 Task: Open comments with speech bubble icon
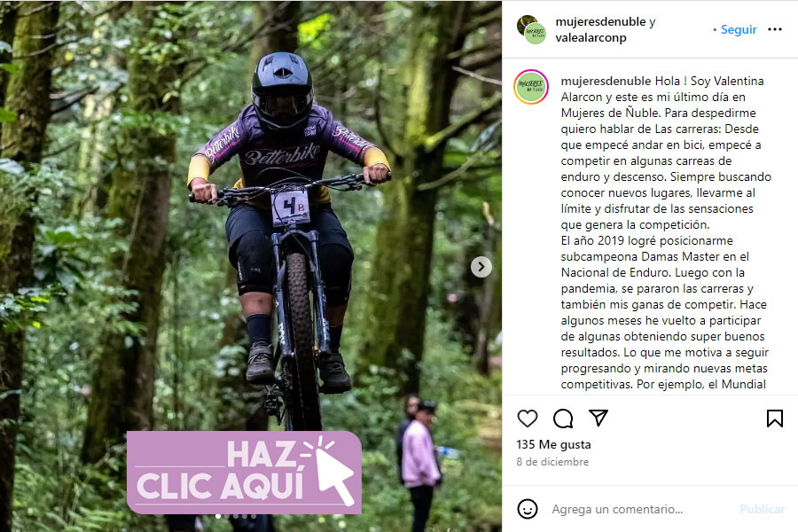pos(563,419)
